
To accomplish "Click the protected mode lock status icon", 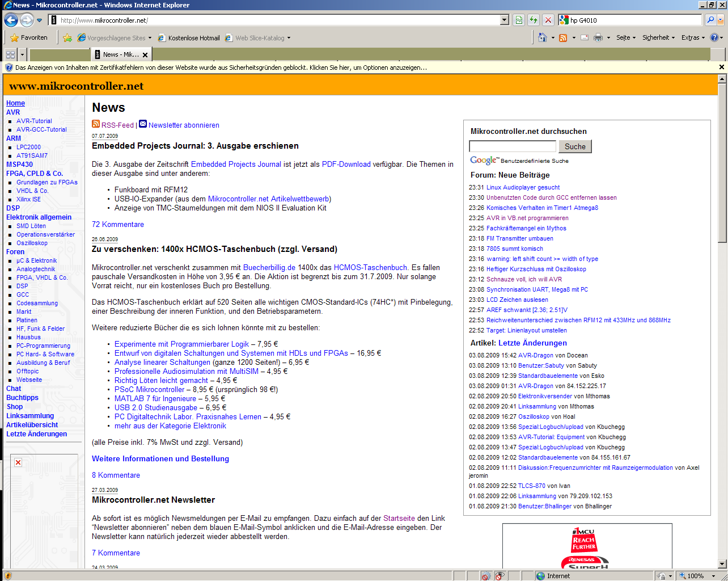I will [661, 576].
